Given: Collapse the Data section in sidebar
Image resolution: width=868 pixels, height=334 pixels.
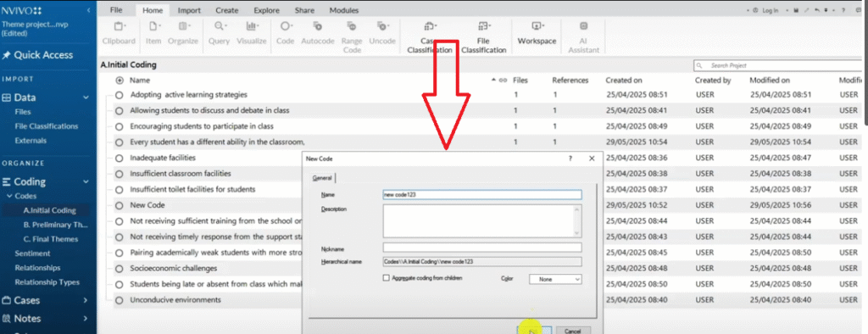Looking at the screenshot, I should coord(86,97).
